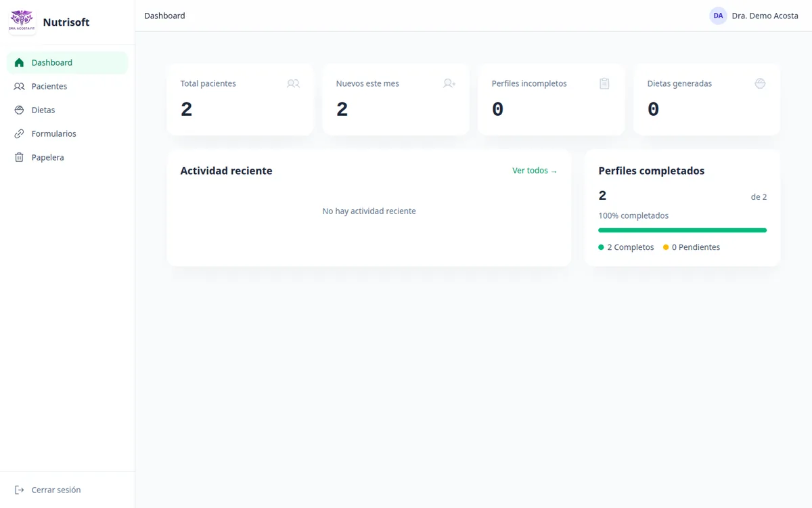The height and width of the screenshot is (508, 812).
Task: Click the clipboard icon on Perfiles incompletos
Action: point(604,83)
